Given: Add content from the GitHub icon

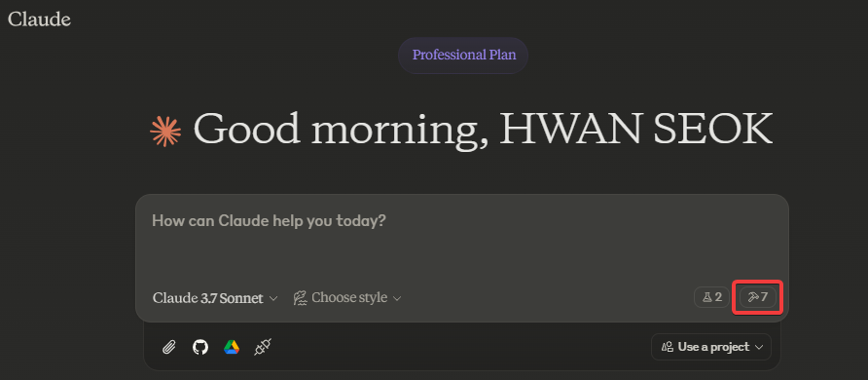Looking at the screenshot, I should 200,347.
